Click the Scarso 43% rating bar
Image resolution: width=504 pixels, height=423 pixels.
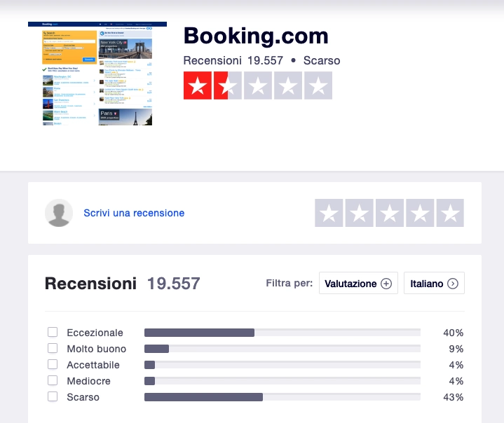[x=282, y=397]
